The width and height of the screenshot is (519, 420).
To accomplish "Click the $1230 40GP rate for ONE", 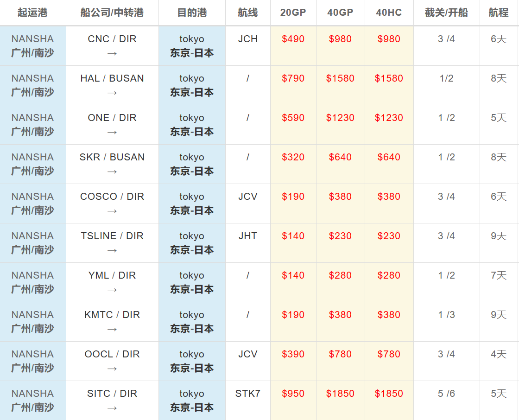I will (340, 118).
